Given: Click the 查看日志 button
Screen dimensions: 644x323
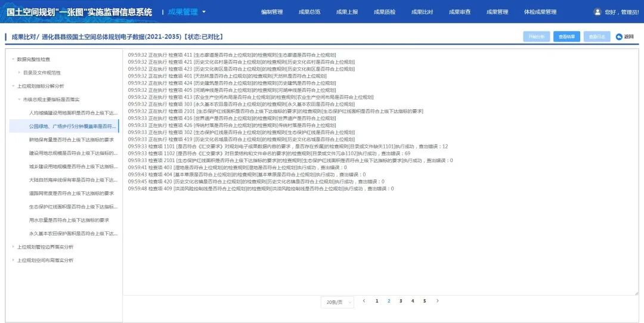Looking at the screenshot, I should 597,36.
